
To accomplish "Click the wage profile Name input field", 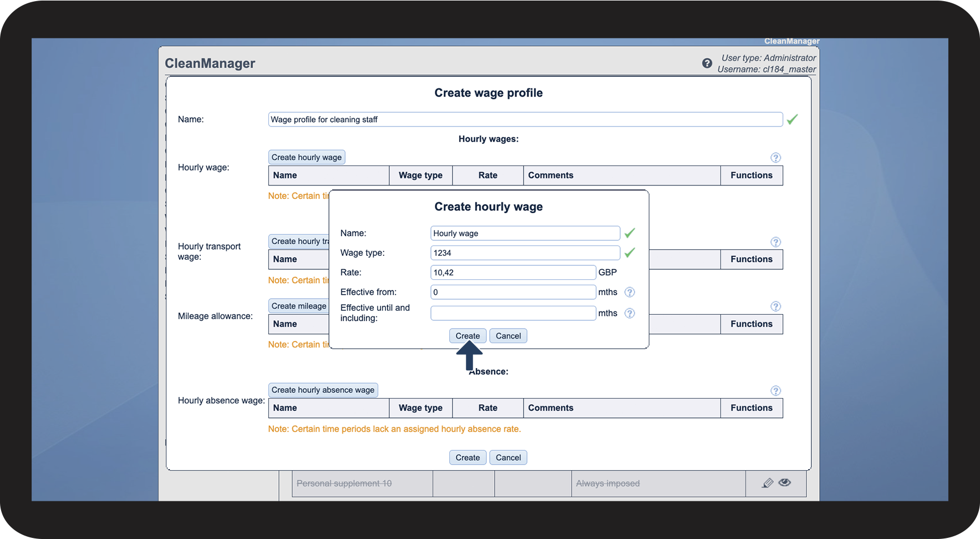I will (525, 119).
